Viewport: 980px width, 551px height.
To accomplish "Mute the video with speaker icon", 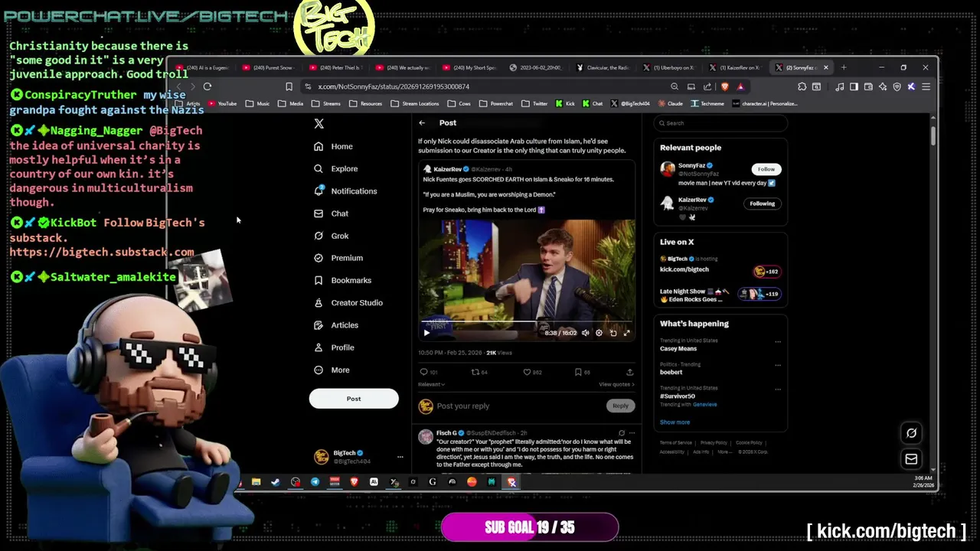I will [586, 333].
